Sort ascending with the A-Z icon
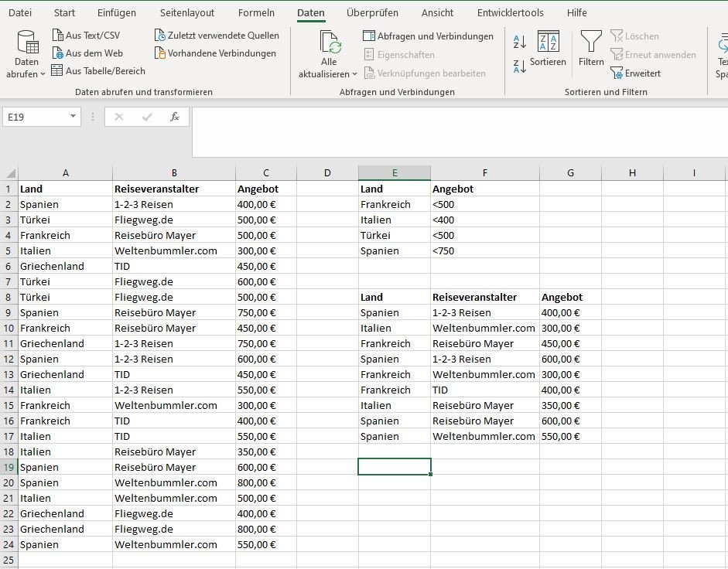 (520, 43)
